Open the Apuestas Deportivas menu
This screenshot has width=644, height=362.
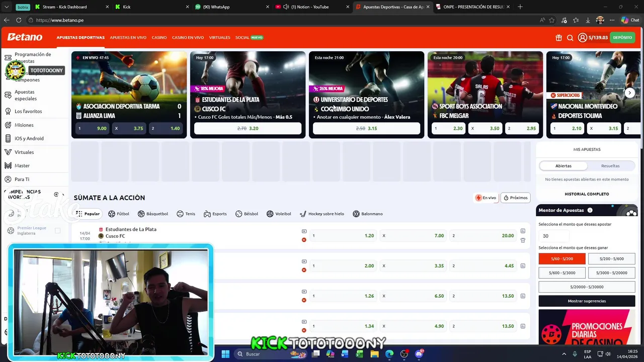(80, 38)
